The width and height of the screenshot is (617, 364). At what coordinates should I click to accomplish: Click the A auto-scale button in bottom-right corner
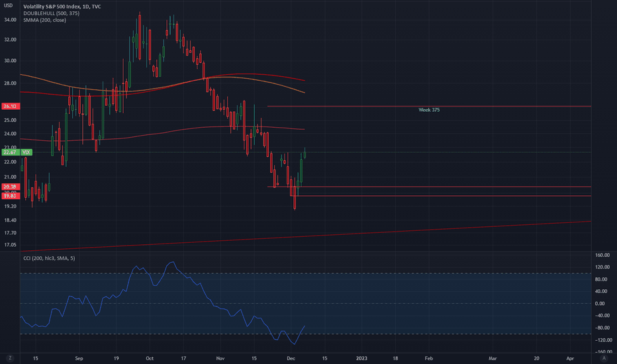[x=604, y=358]
